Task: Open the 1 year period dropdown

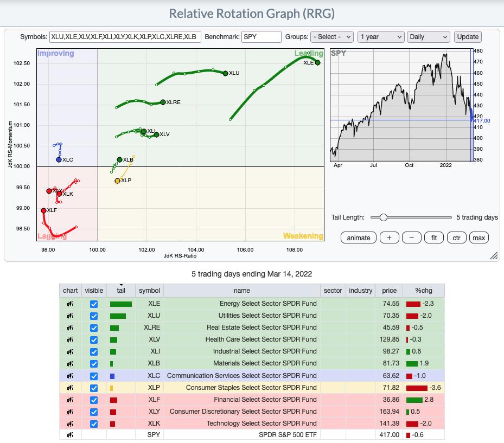Action: (380, 37)
